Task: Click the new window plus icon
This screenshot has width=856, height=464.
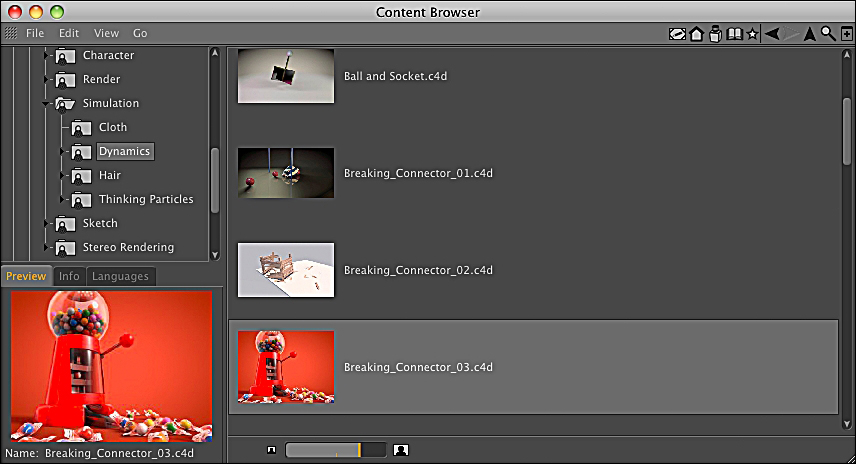Action: coord(846,33)
